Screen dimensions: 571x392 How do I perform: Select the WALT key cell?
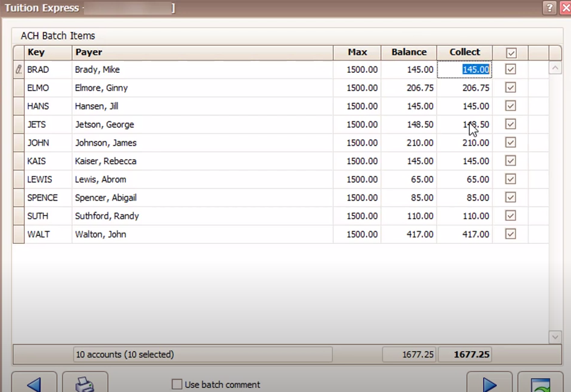point(48,234)
